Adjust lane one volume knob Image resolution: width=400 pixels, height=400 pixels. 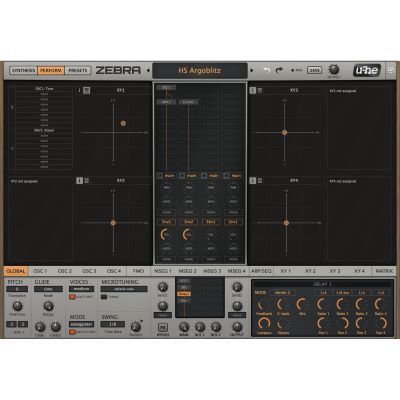[166, 235]
